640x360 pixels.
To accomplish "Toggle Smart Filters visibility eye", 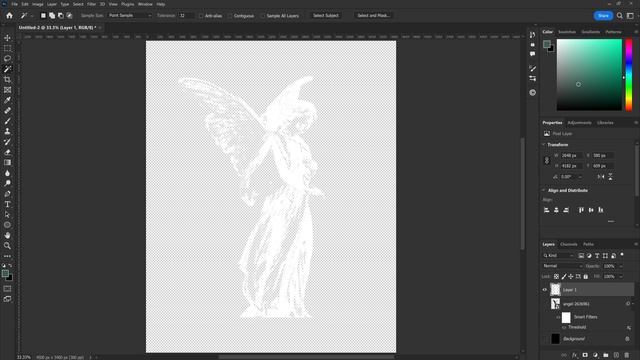I will tap(558, 317).
